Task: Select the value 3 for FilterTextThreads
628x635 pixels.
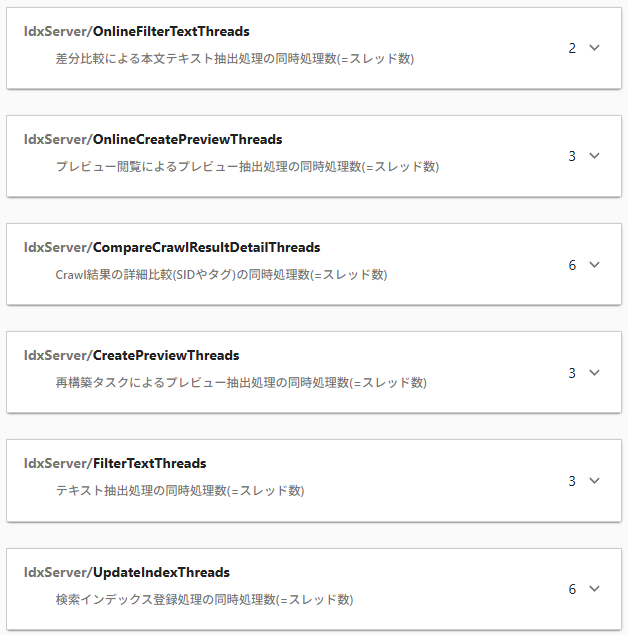Action: tap(572, 481)
